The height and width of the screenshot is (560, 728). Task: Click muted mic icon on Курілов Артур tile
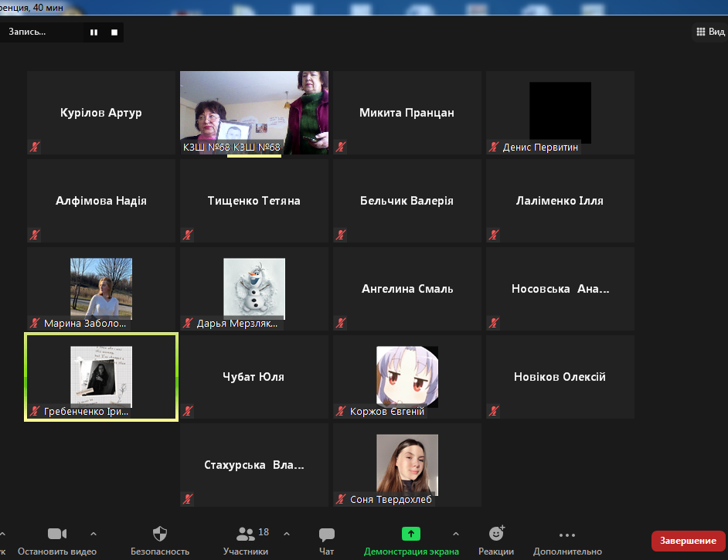(x=34, y=147)
